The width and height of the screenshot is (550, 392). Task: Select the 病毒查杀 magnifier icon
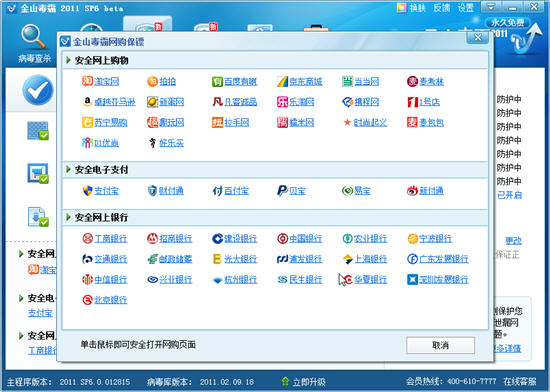click(x=33, y=36)
